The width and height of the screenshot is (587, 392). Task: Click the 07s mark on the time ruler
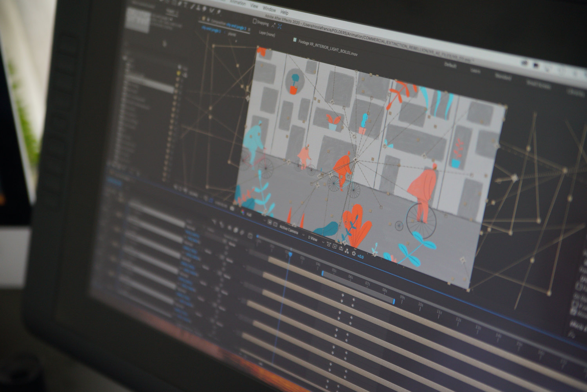pos(367,284)
